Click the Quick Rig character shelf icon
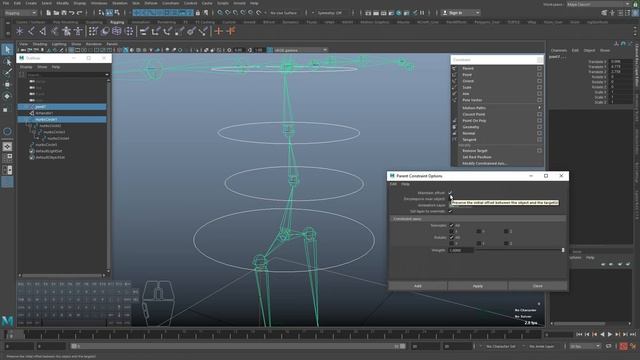 click(66, 31)
